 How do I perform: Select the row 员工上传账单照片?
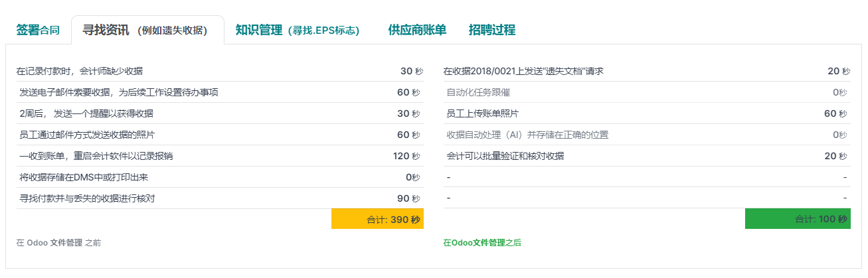tap(647, 113)
